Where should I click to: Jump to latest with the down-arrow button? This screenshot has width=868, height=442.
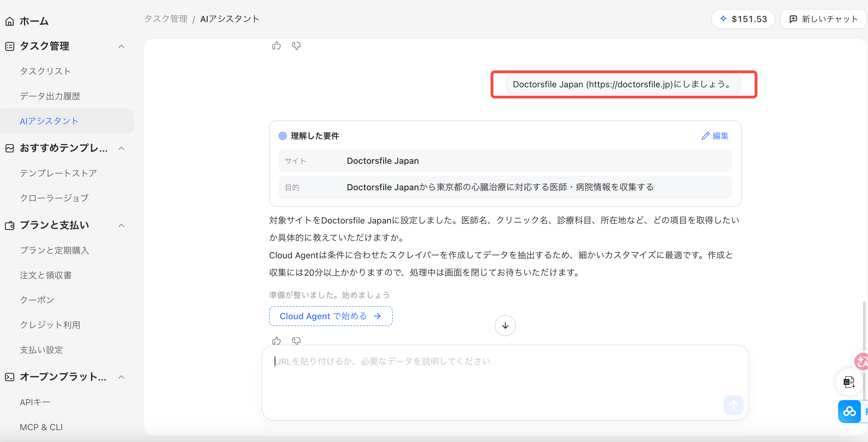pos(505,325)
